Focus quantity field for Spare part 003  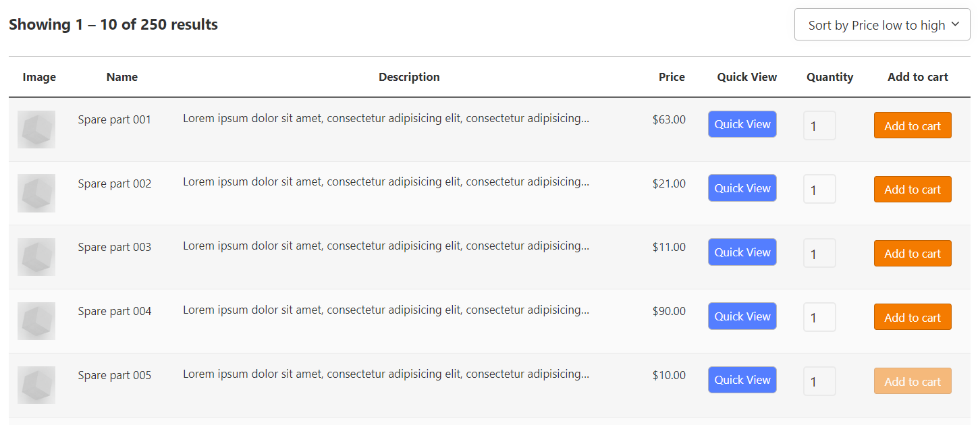pos(819,254)
